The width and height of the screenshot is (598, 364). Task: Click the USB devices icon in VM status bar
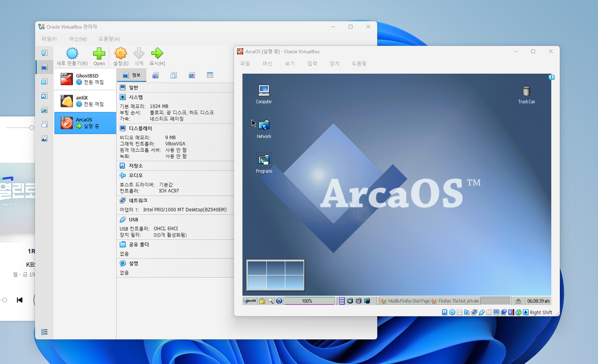click(x=482, y=312)
